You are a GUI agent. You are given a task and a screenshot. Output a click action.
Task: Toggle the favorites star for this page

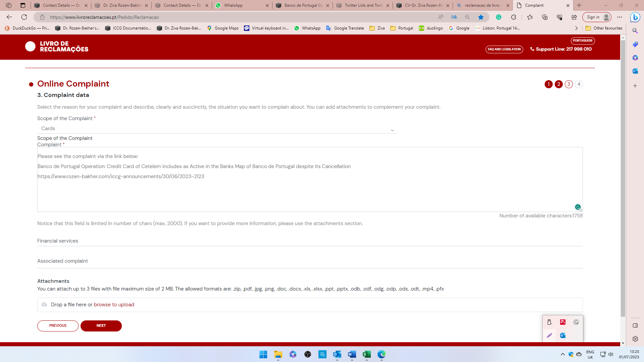[481, 17]
